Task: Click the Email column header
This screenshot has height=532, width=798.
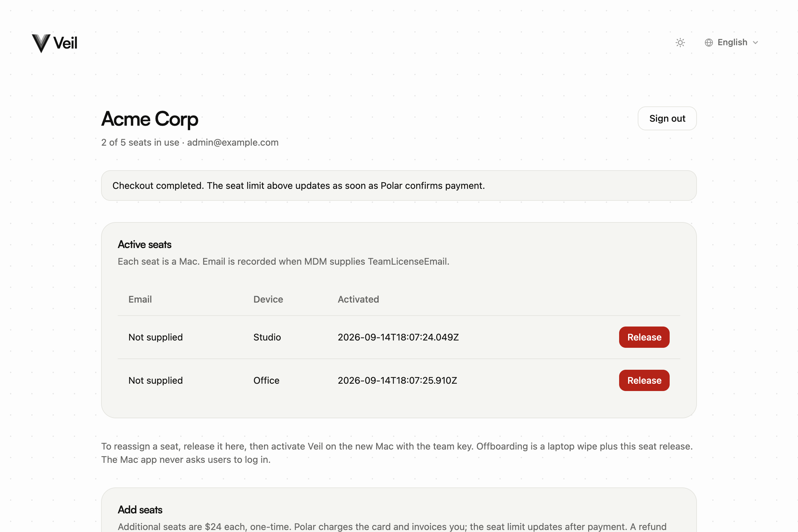Action: coord(140,299)
